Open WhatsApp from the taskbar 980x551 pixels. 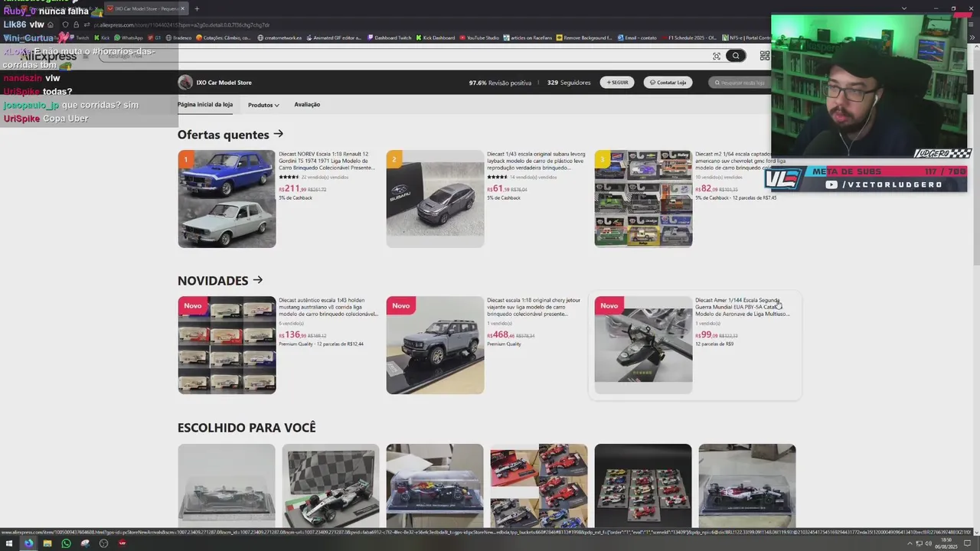tap(66, 543)
